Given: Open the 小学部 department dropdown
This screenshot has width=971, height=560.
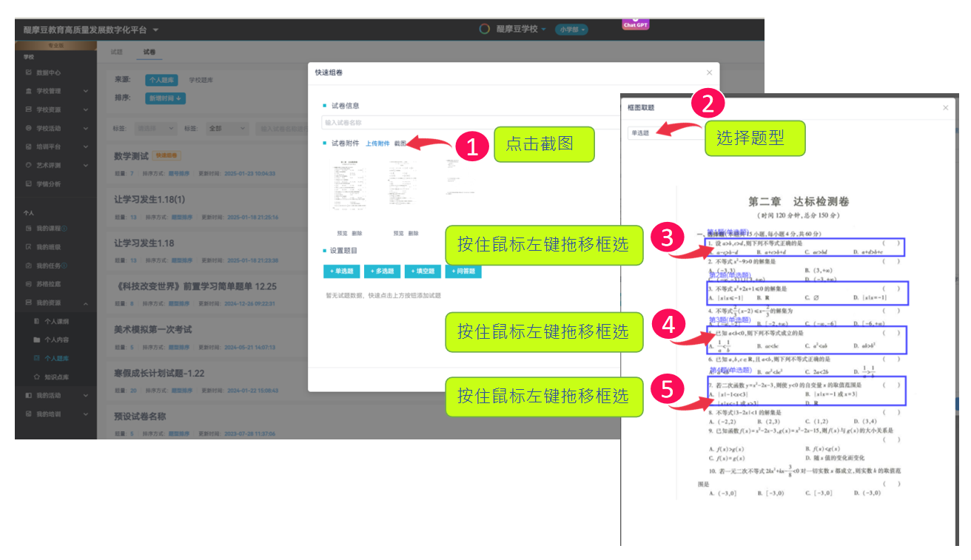Looking at the screenshot, I should pyautogui.click(x=571, y=30).
